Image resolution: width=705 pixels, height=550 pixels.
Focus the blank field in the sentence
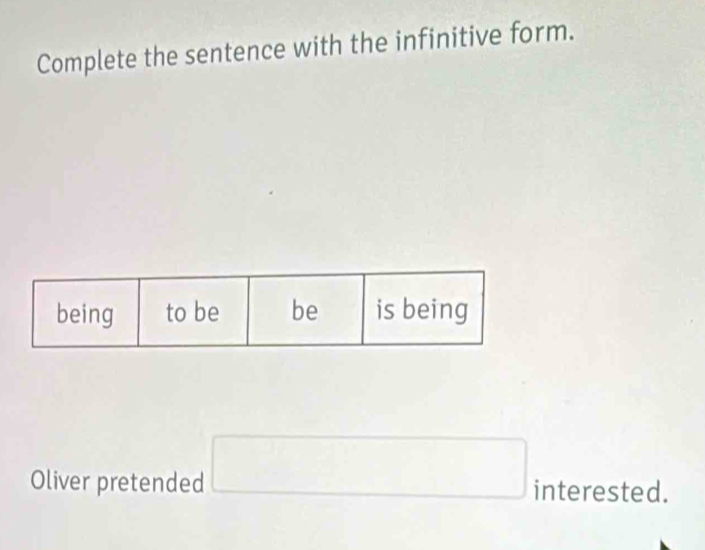(x=369, y=468)
